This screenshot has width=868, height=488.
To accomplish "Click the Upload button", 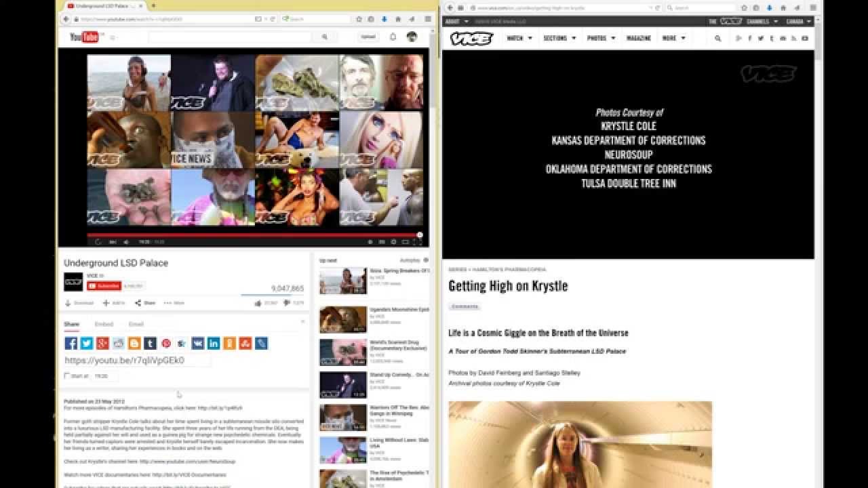I will point(368,37).
